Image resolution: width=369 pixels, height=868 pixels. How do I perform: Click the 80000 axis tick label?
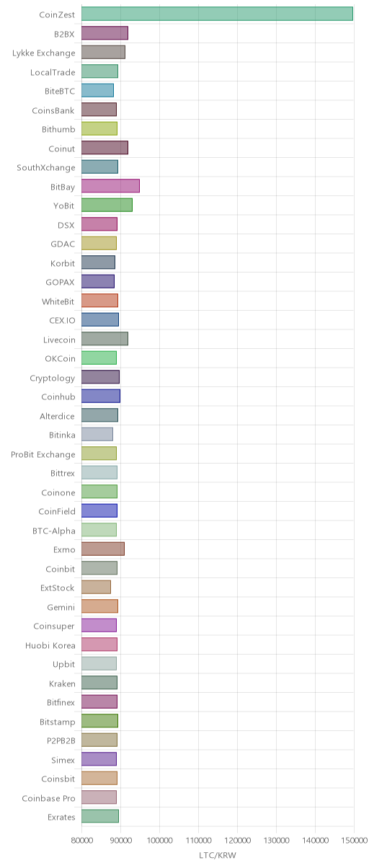(81, 840)
